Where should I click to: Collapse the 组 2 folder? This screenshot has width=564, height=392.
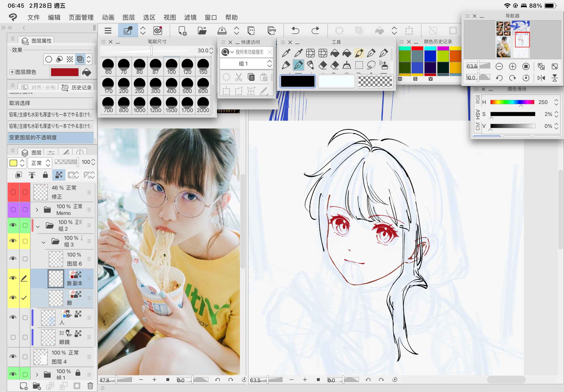[x=38, y=226]
